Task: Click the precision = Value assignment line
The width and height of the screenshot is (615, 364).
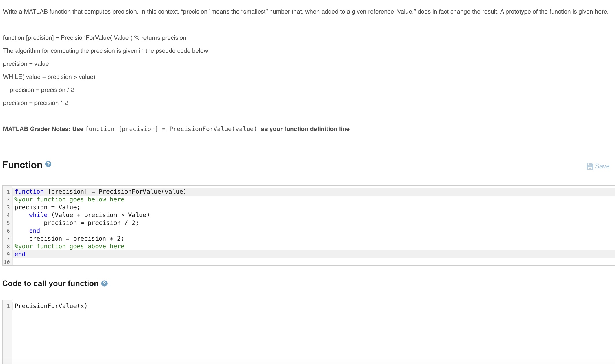Action: pyautogui.click(x=47, y=207)
